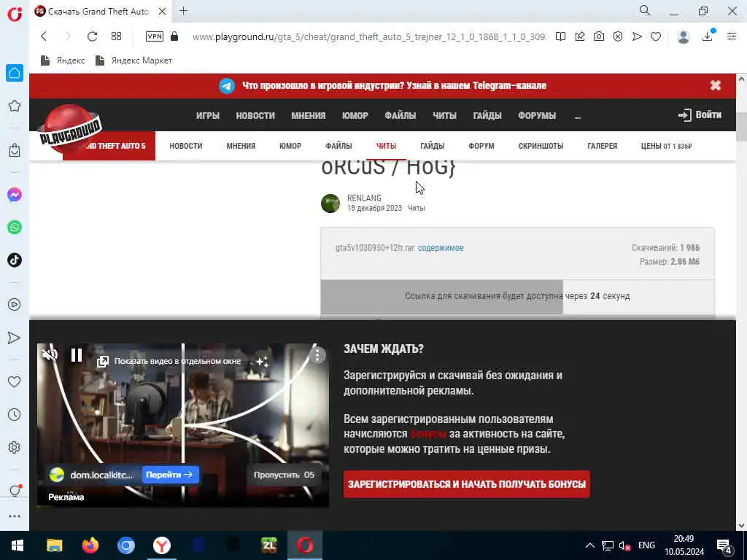747x560 pixels.
Task: Open НОВОСТИ in dark top navigation
Action: point(255,116)
